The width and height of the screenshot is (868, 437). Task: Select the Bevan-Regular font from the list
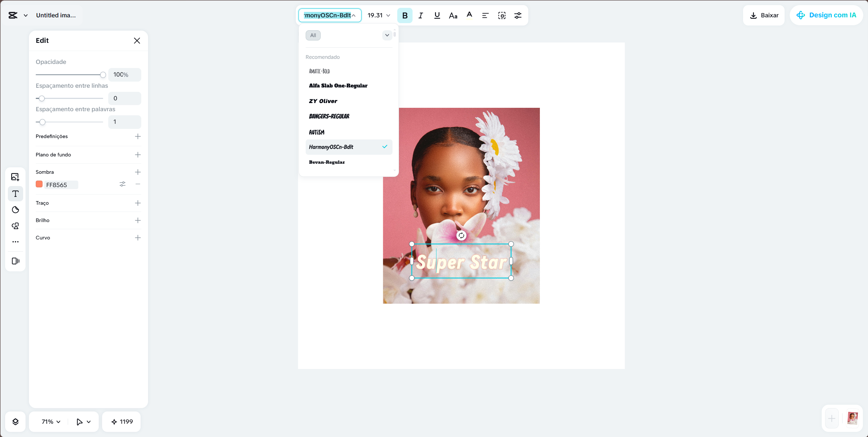click(x=326, y=162)
